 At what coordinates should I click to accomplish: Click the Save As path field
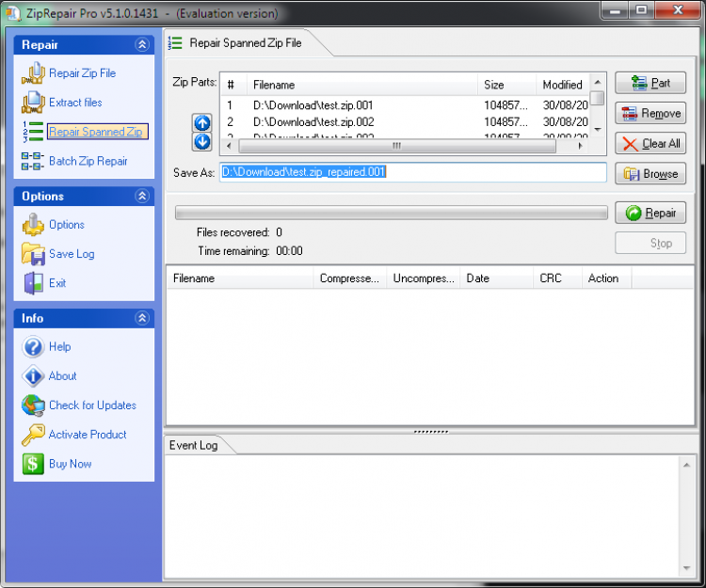413,172
